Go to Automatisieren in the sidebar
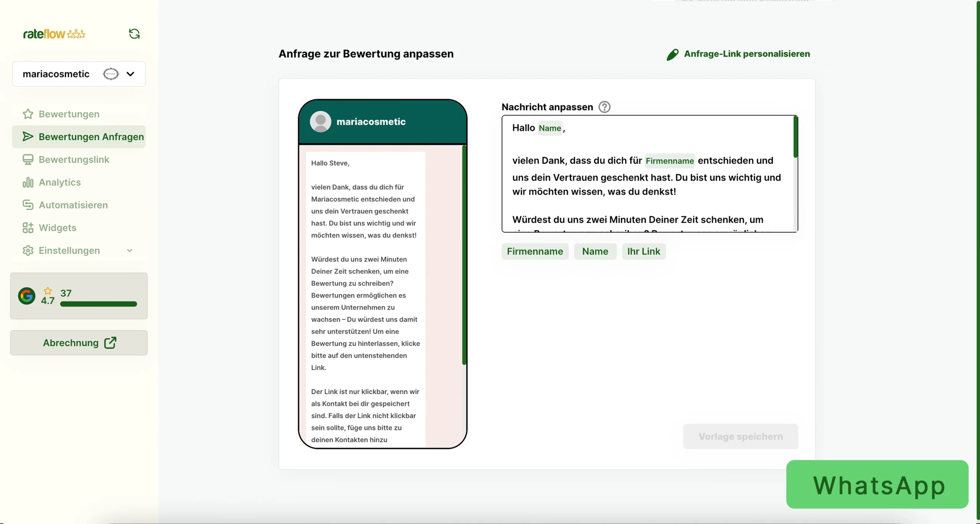This screenshot has height=524, width=980. (x=73, y=205)
